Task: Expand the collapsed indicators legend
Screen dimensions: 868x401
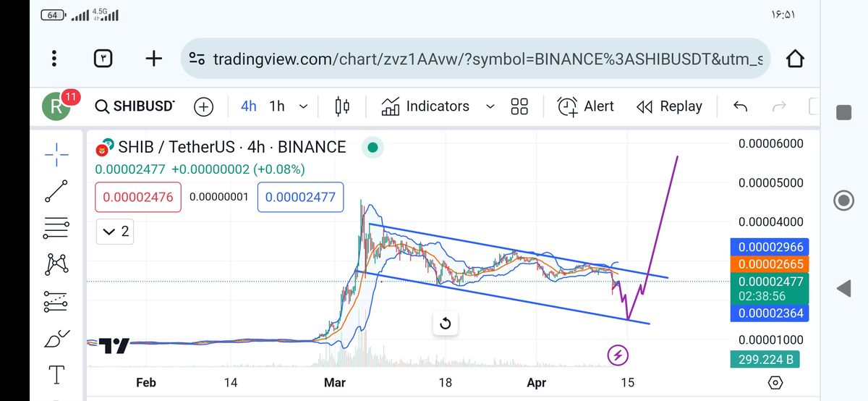Action: click(x=115, y=232)
